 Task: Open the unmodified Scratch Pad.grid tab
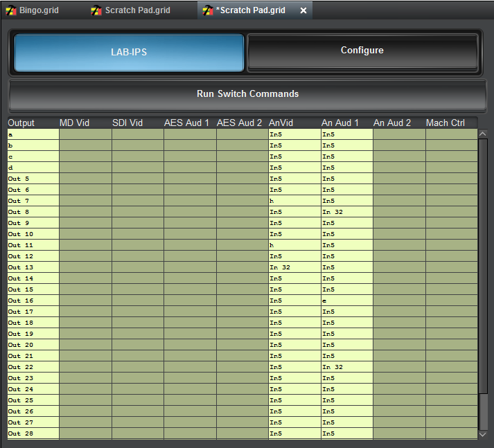(131, 10)
